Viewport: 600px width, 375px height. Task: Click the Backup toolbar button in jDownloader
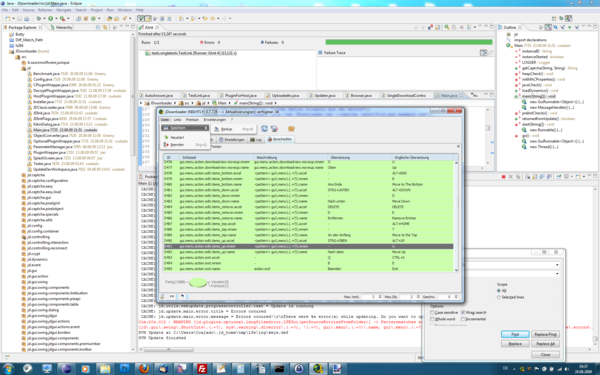tap(233, 129)
